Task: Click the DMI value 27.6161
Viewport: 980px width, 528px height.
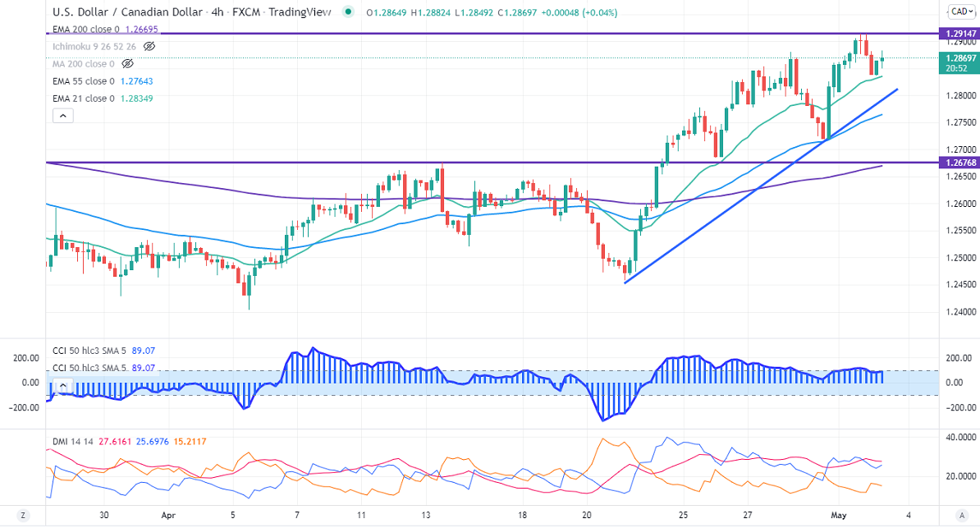Action: point(115,442)
